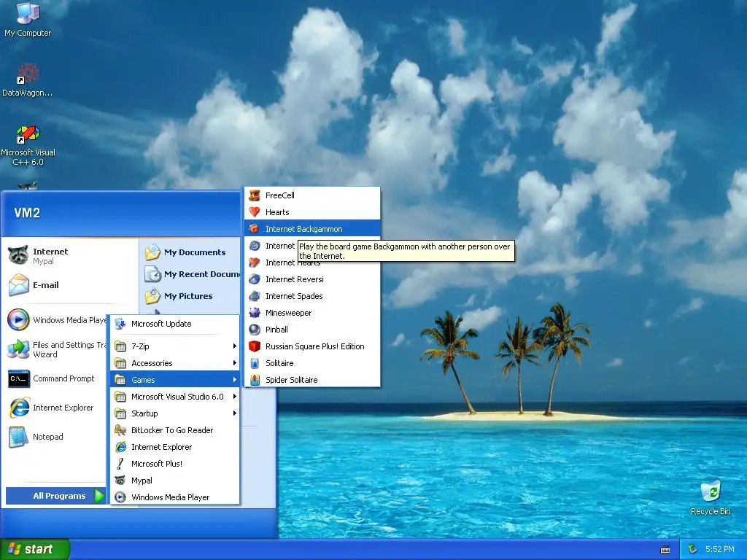
Task: Open Notepad from the Start menu
Action: tap(55, 437)
